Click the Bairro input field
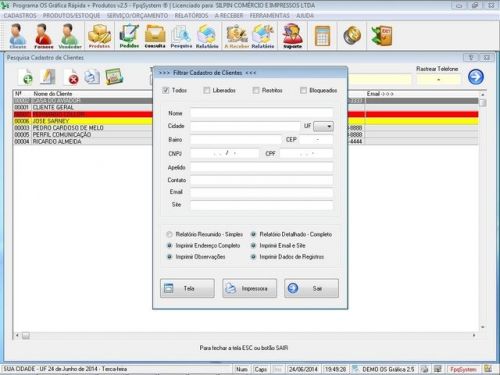The height and width of the screenshot is (375, 500). tap(236, 140)
